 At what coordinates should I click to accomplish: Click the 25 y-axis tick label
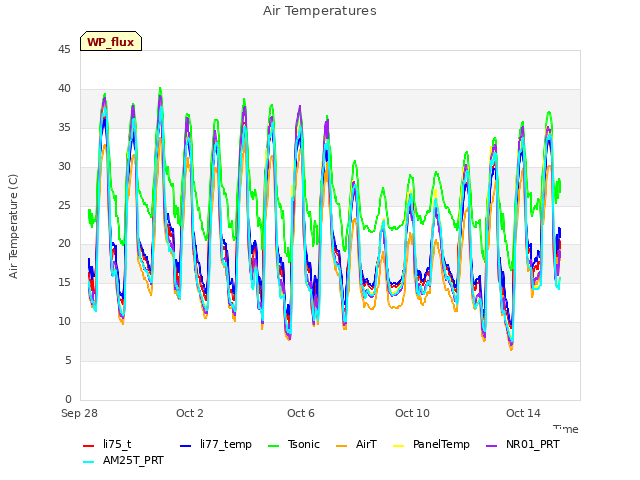[x=64, y=205]
